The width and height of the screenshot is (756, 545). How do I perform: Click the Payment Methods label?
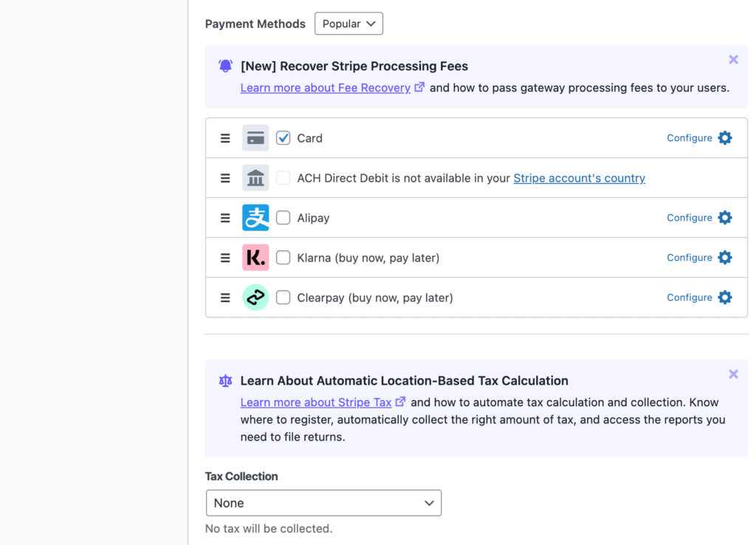[x=255, y=24]
